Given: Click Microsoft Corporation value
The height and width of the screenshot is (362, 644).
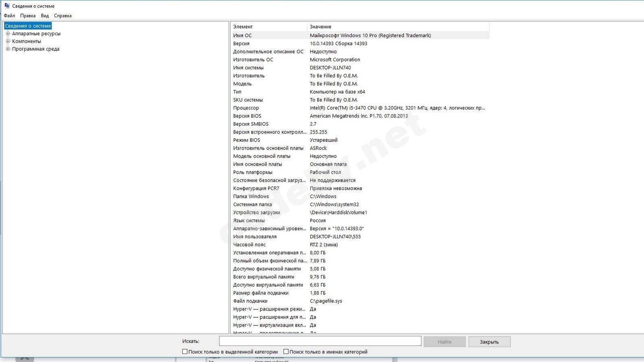Looking at the screenshot, I should click(x=335, y=60).
